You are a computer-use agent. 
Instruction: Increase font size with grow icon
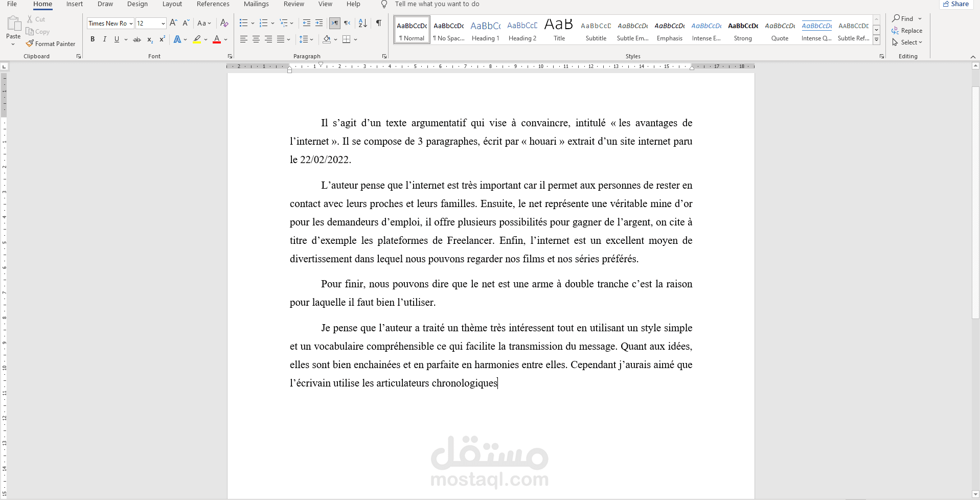[x=173, y=23]
